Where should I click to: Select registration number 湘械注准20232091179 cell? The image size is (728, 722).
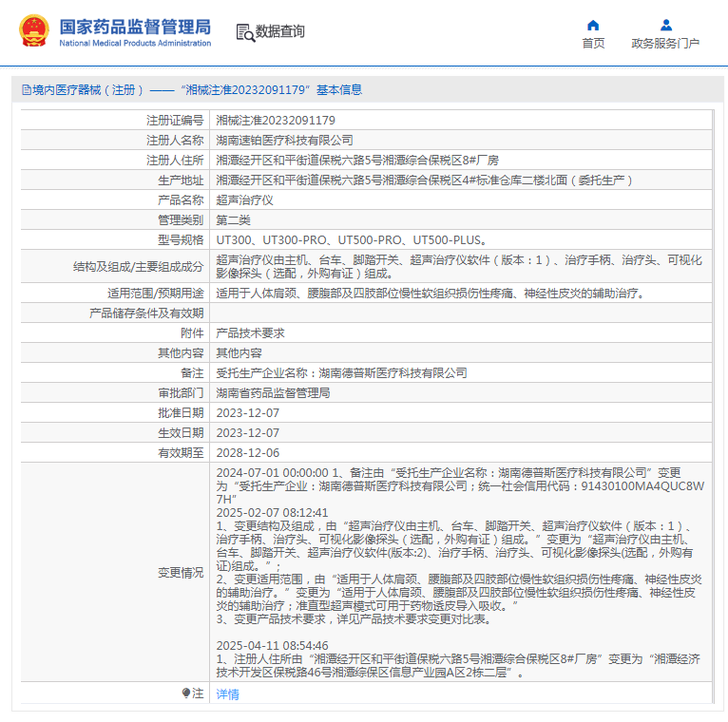coord(276,121)
